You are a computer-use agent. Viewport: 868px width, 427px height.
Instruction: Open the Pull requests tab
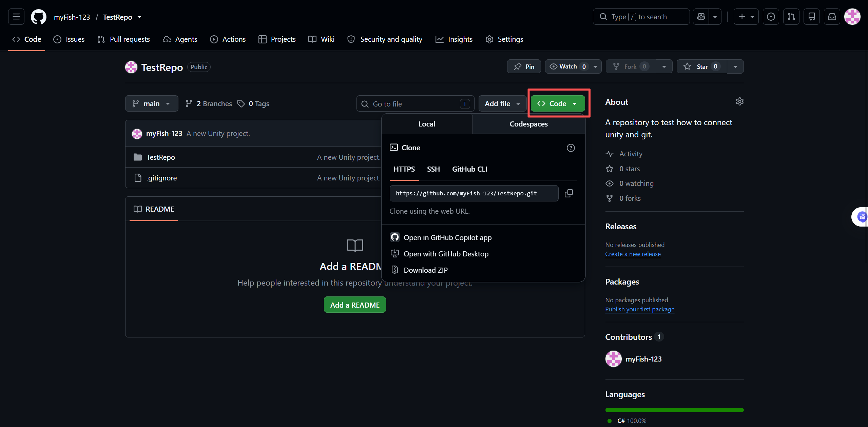pos(123,39)
